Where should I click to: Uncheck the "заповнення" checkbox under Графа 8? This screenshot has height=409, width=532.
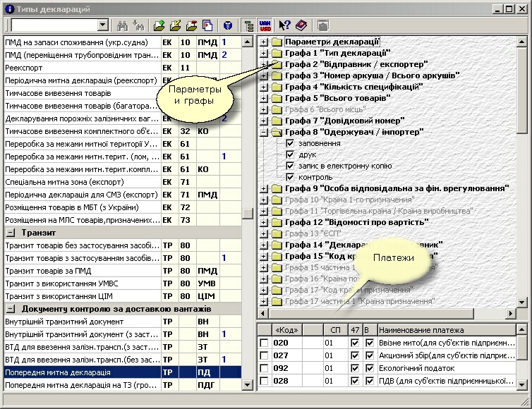coord(290,143)
